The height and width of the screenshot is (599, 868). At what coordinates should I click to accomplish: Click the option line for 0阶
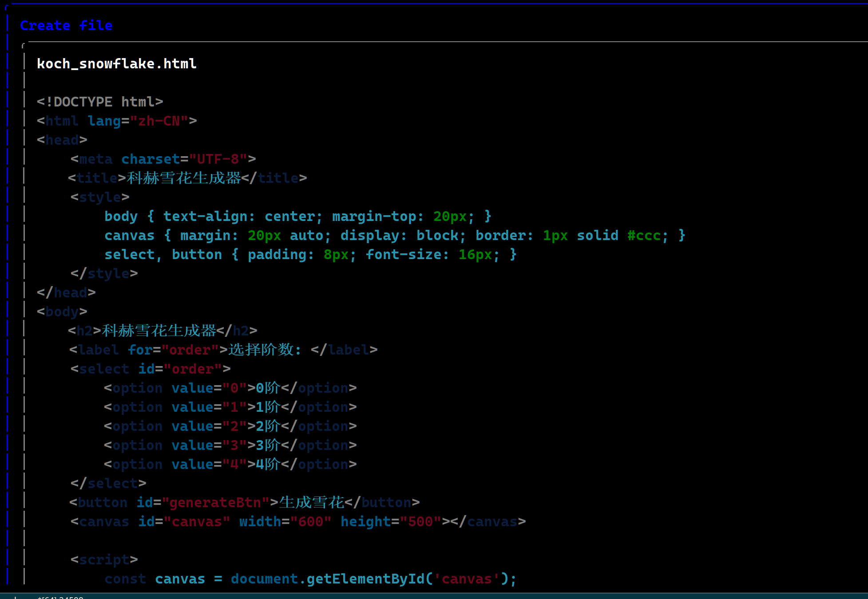click(230, 388)
